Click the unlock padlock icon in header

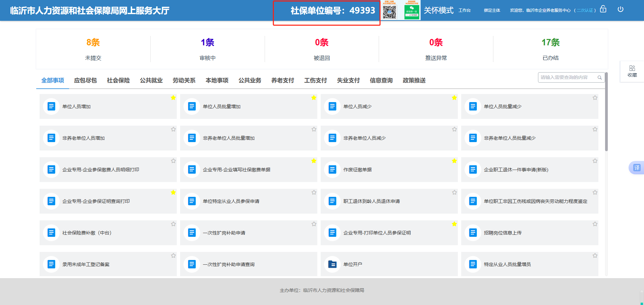pos(603,9)
